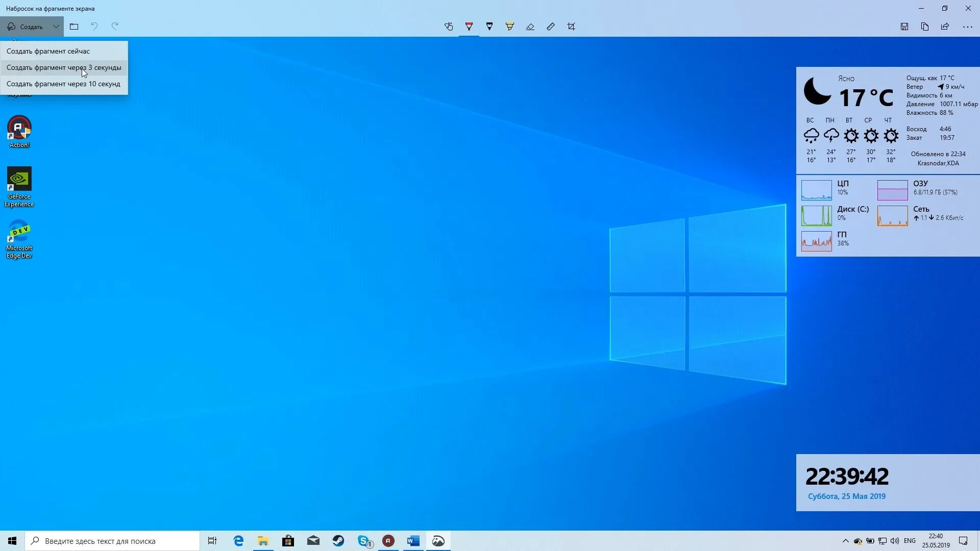Choose Создать фрагмент сейчас
The width and height of the screenshot is (980, 551).
(x=48, y=51)
